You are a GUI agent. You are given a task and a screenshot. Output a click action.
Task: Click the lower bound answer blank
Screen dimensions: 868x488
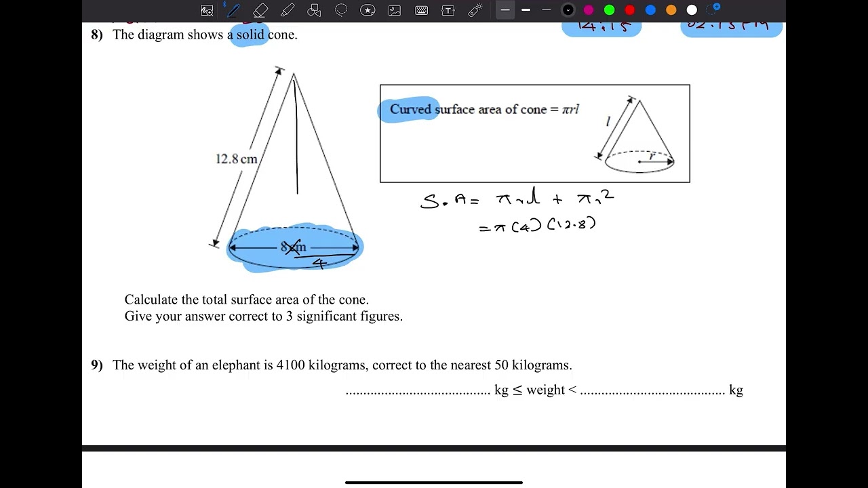pyautogui.click(x=418, y=392)
